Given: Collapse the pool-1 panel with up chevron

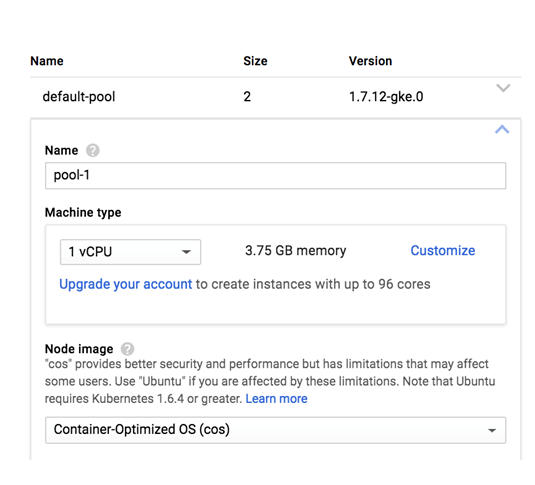Looking at the screenshot, I should [502, 129].
